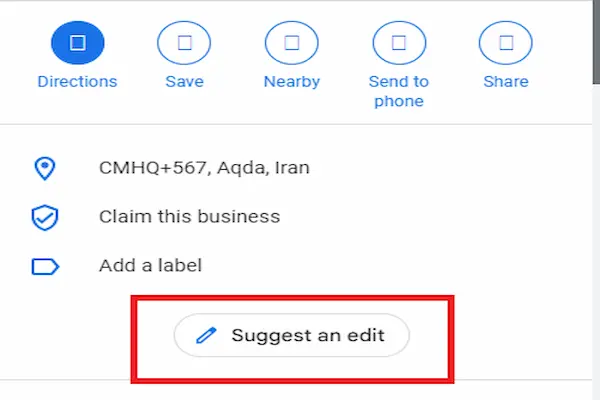Copy the CMHQ+567, Aqda, Iran plus code
The height and width of the screenshot is (400, 600).
[x=204, y=168]
